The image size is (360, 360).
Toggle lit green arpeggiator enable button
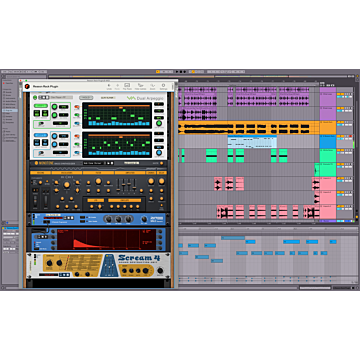(x=41, y=106)
